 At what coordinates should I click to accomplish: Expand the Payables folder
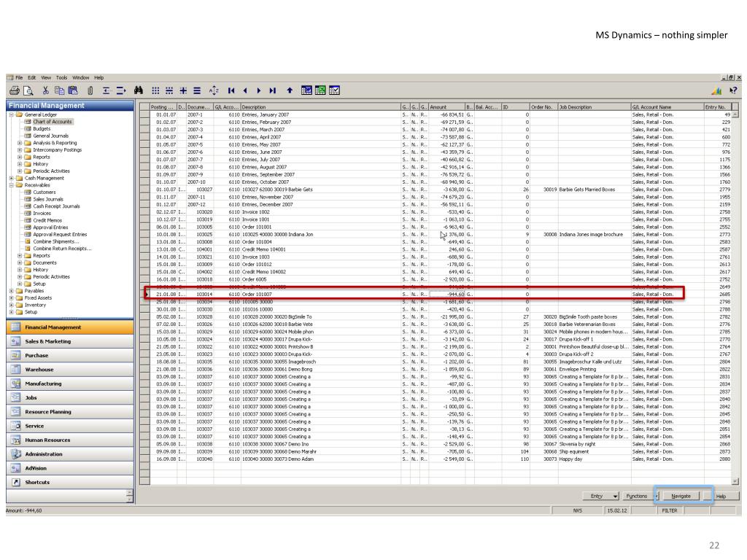click(x=11, y=291)
